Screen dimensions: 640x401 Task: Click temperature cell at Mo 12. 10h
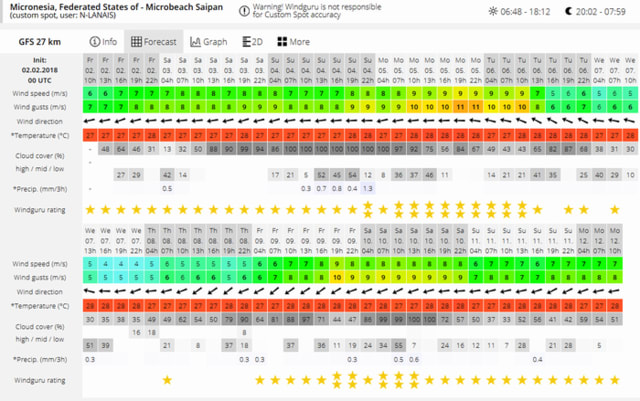click(614, 305)
